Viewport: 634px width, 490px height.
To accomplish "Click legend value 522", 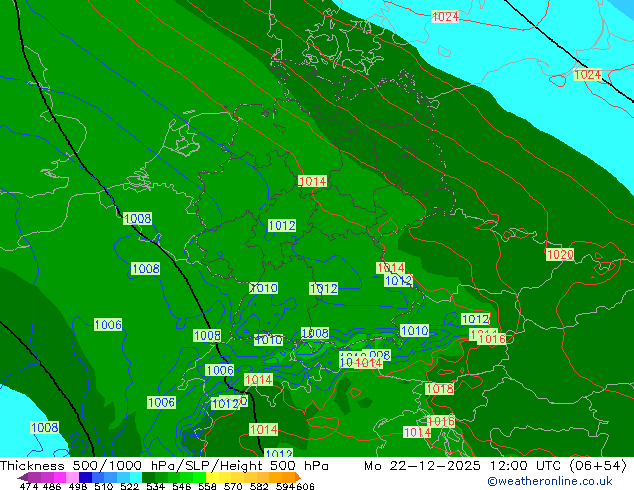I will point(129,486).
